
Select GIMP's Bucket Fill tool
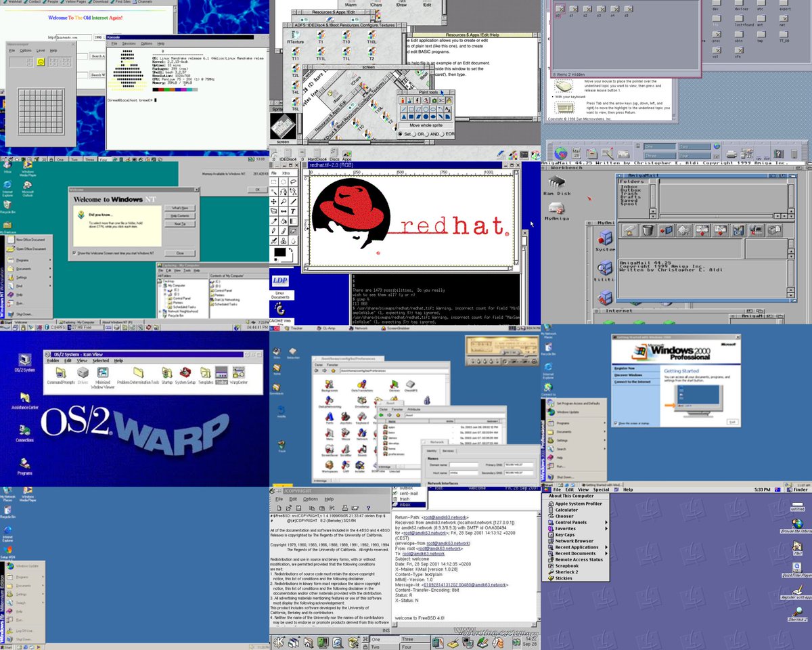(x=284, y=221)
